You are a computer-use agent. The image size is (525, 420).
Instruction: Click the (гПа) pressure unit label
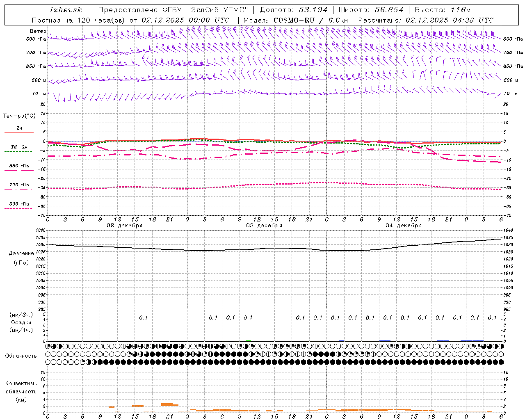click(21, 263)
